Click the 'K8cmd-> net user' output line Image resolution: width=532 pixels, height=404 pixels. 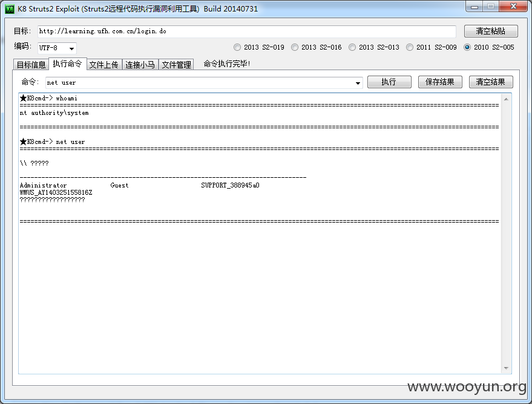(52, 142)
